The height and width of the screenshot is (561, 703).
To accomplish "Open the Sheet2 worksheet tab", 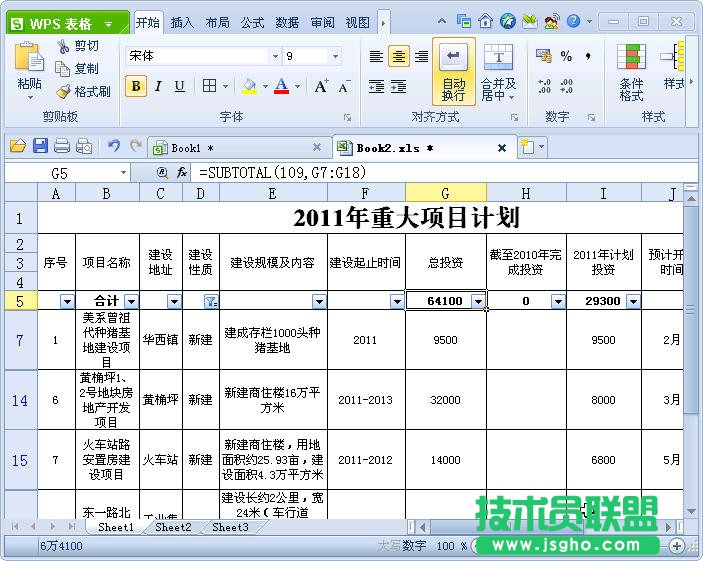I will point(173,527).
